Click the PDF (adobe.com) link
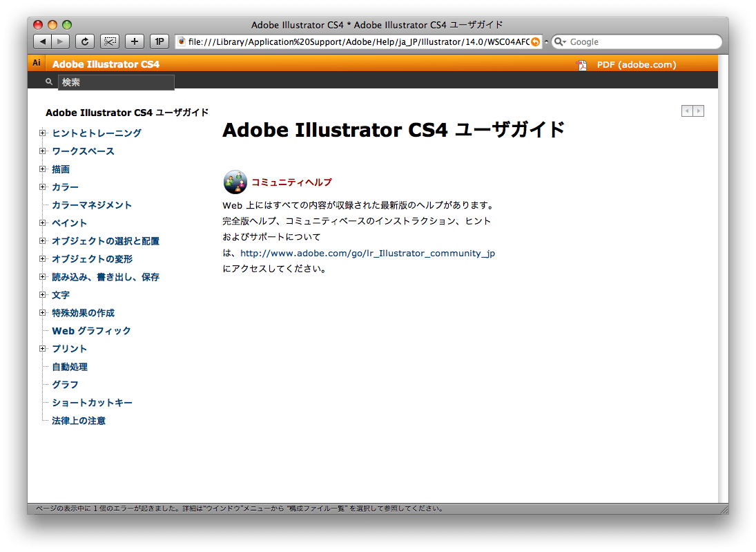Image resolution: width=756 pixels, height=552 pixels. 637,65
